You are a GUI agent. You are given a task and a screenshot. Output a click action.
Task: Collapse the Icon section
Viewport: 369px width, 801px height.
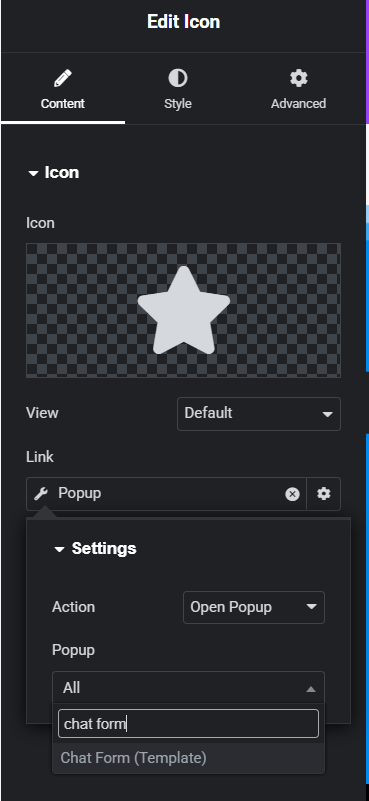pyautogui.click(x=33, y=173)
